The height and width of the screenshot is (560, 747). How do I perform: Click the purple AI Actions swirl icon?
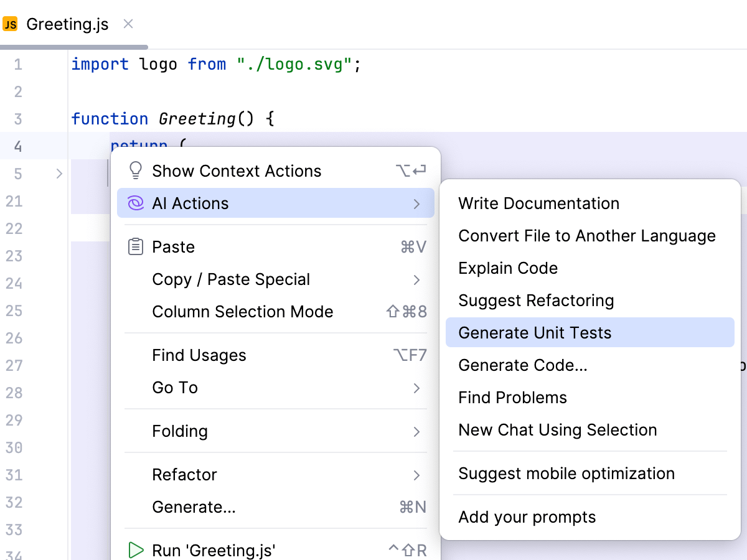point(135,203)
